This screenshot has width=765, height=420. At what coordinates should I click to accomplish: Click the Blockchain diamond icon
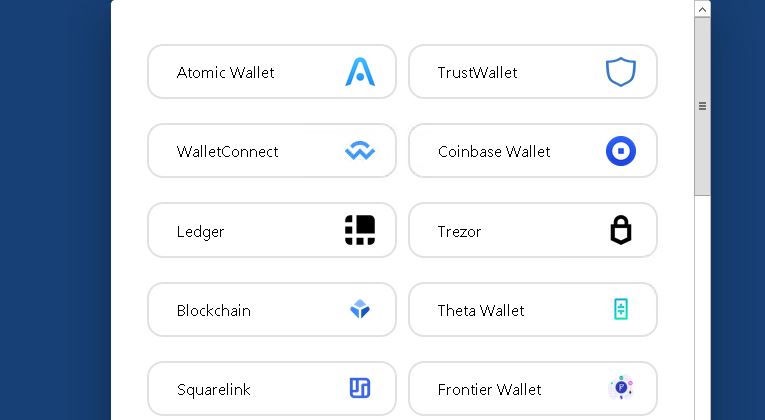pos(360,309)
